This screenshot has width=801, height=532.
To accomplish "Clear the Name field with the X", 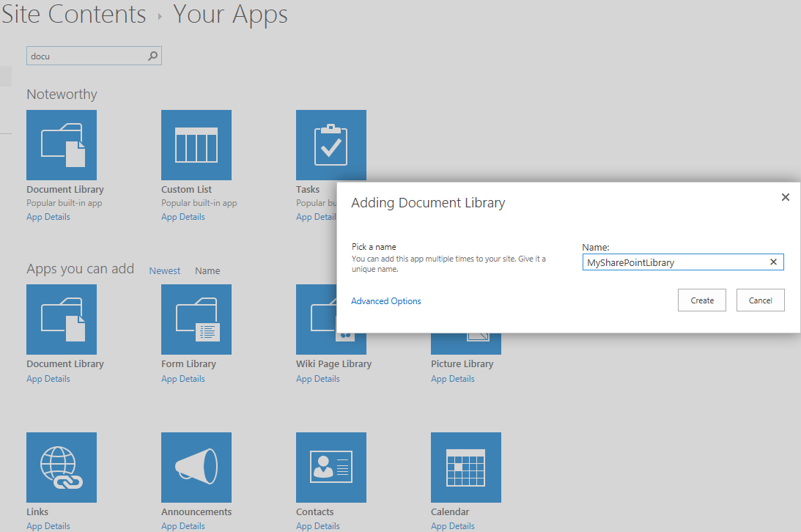I will click(773, 262).
